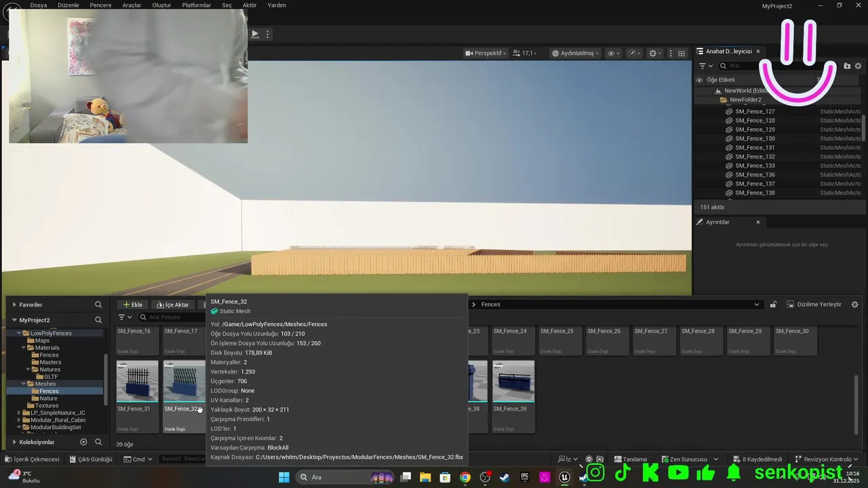Add a new collection plus icon
This screenshot has width=868, height=488.
83,442
